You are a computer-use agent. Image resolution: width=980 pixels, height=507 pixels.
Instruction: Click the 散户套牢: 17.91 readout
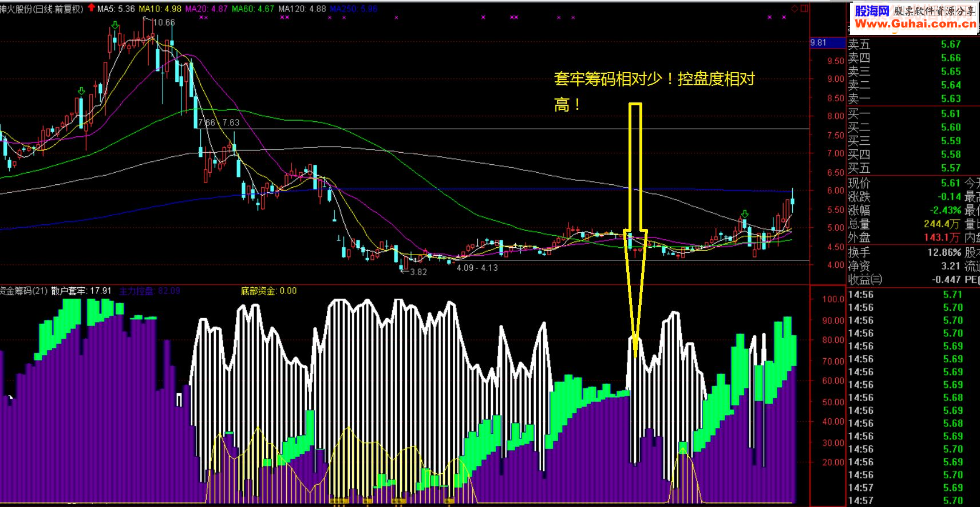click(x=81, y=291)
